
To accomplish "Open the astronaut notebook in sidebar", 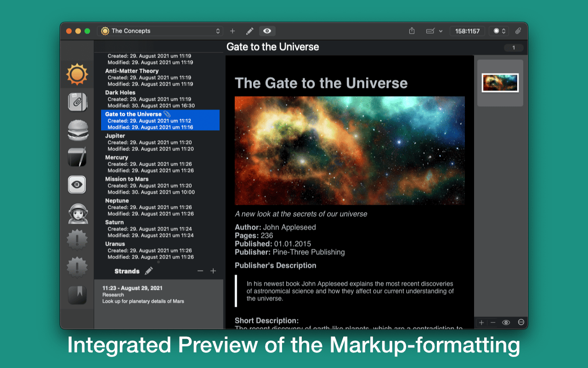I will point(77,213).
